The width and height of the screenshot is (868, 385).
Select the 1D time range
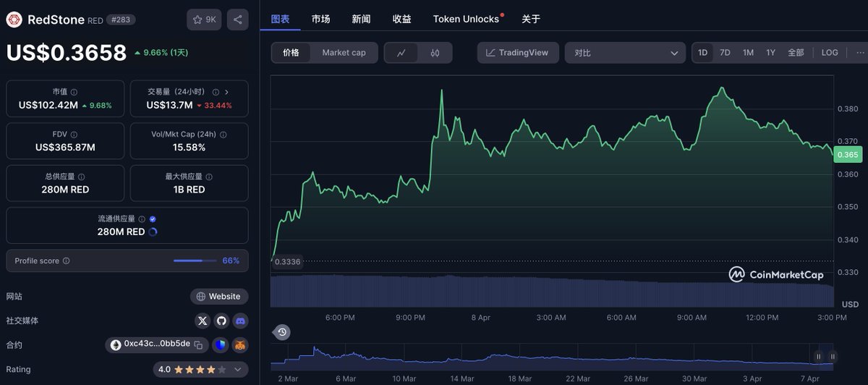[x=702, y=53]
